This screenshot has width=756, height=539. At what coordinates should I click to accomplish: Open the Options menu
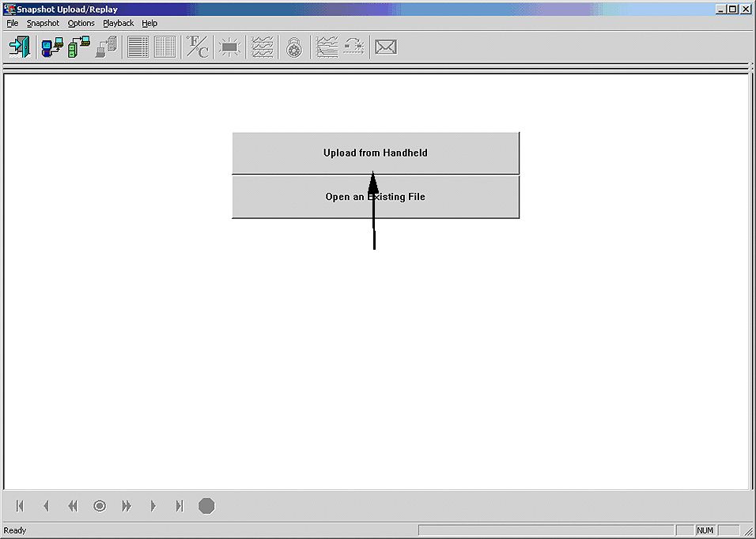(x=81, y=23)
